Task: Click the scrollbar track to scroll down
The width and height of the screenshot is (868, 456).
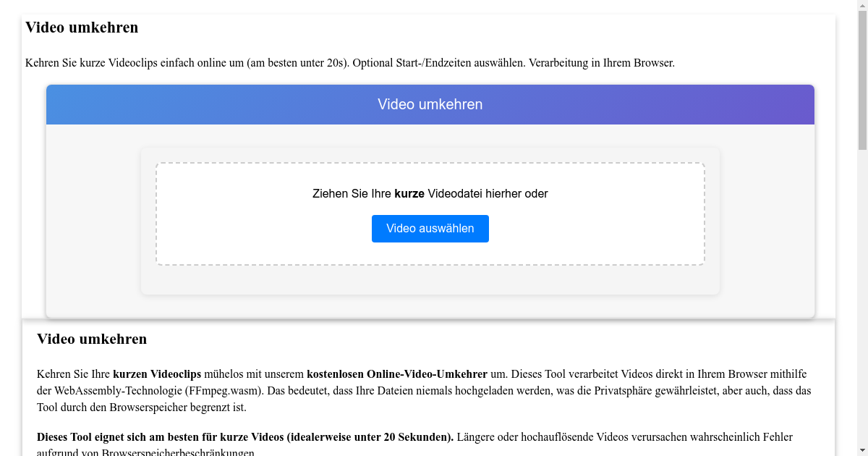Action: [863, 290]
